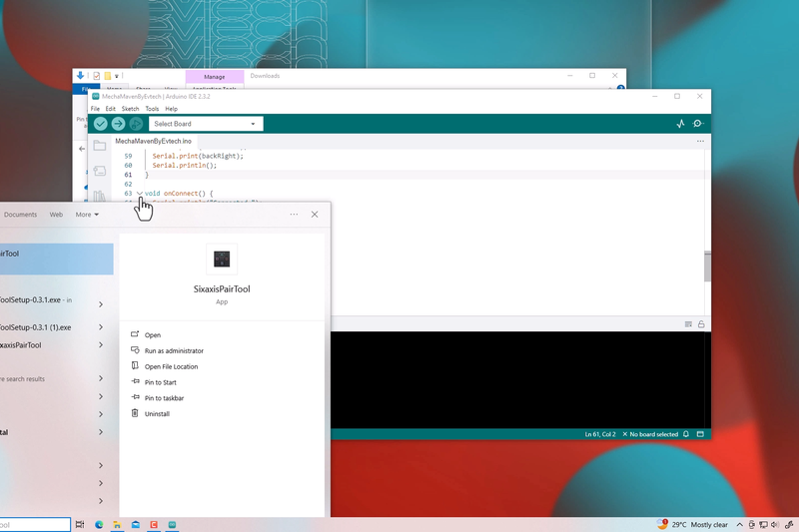Show hidden system tray icons
Image resolution: width=799 pixels, height=532 pixels.
point(739,525)
